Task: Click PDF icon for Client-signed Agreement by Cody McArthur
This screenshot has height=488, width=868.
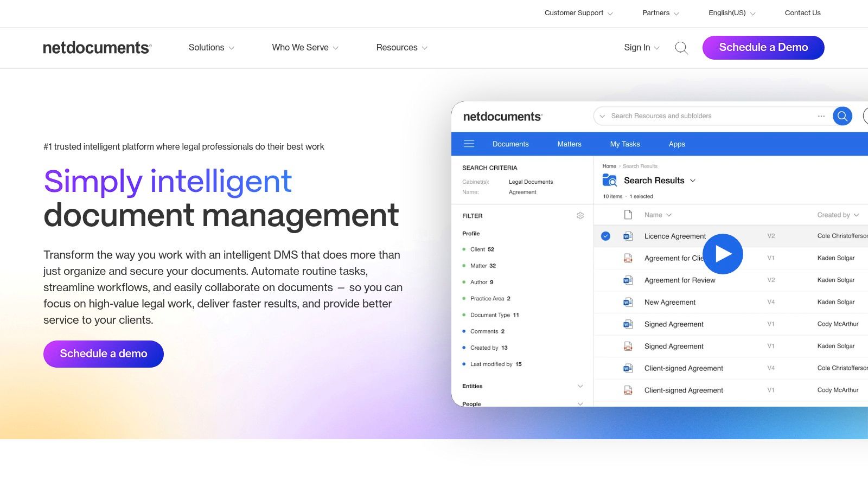Action: 628,390
